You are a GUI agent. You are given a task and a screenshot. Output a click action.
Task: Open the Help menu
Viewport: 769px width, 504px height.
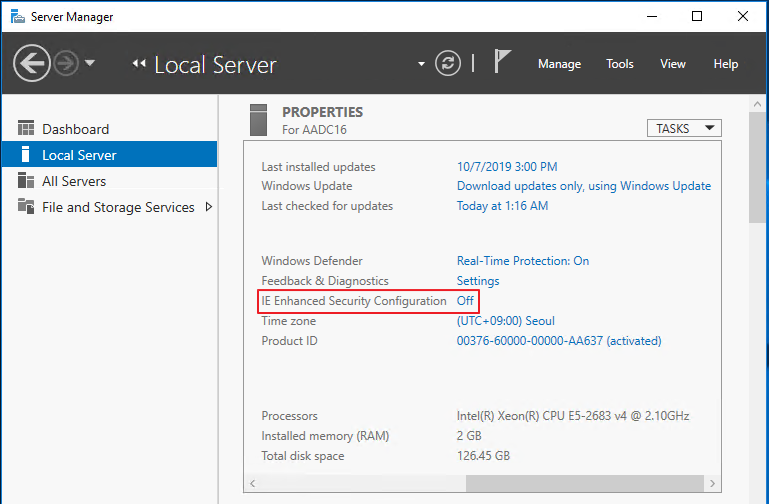(x=725, y=64)
